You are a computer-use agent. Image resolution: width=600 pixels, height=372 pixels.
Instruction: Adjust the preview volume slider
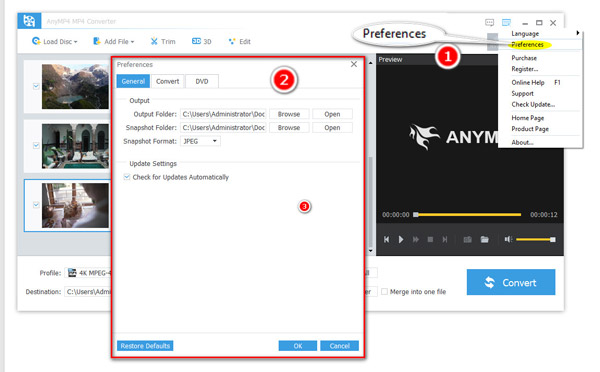tap(535, 240)
